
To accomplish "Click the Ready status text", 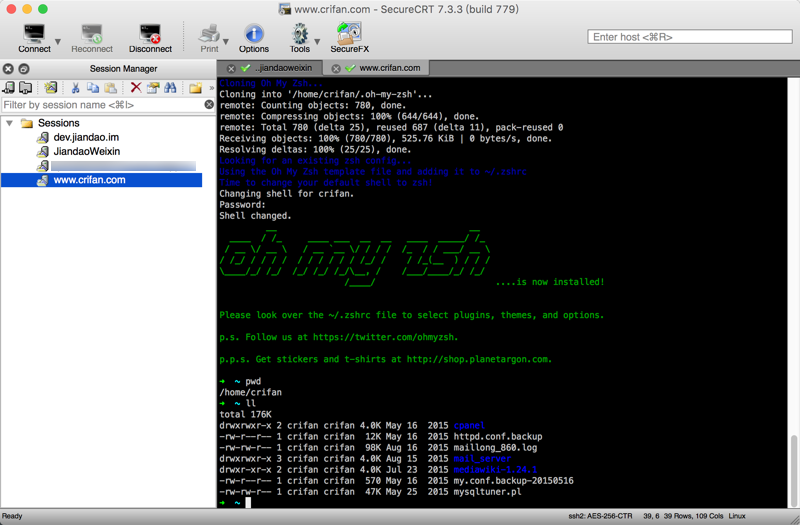I will point(12,516).
